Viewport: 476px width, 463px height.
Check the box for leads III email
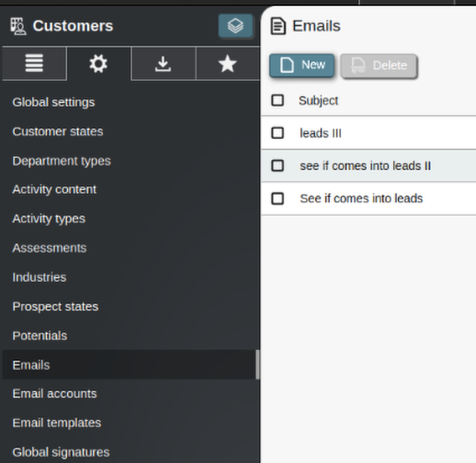point(277,133)
